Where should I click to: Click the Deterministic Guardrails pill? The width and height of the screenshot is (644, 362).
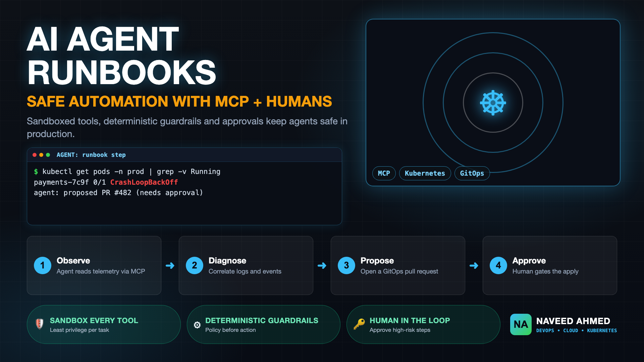(264, 324)
